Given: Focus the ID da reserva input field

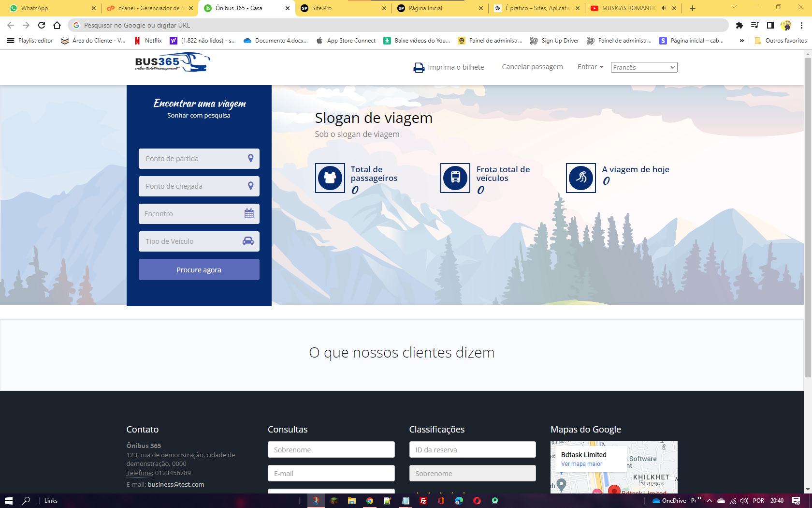Looking at the screenshot, I should pos(472,449).
